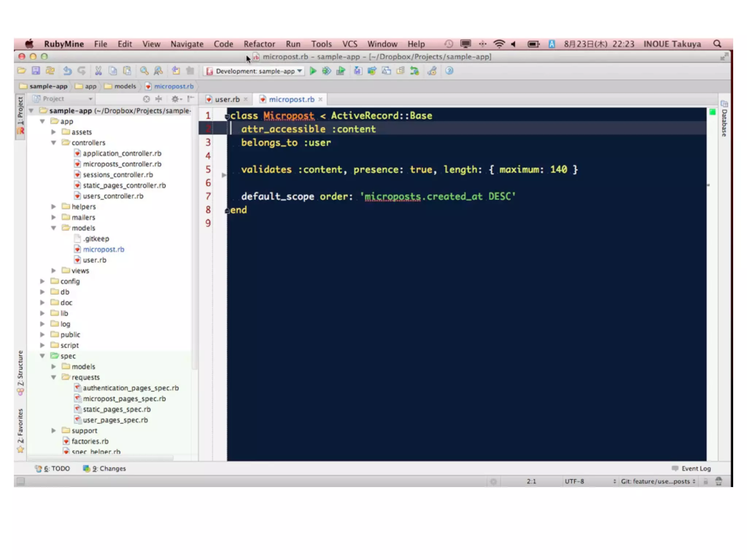
Task: Click the Save All floppy icon
Action: (x=36, y=71)
